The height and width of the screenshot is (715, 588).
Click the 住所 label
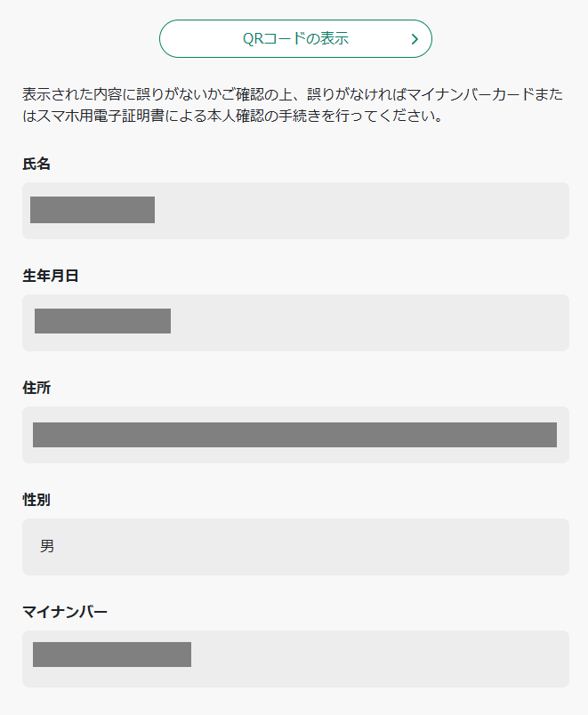36,388
